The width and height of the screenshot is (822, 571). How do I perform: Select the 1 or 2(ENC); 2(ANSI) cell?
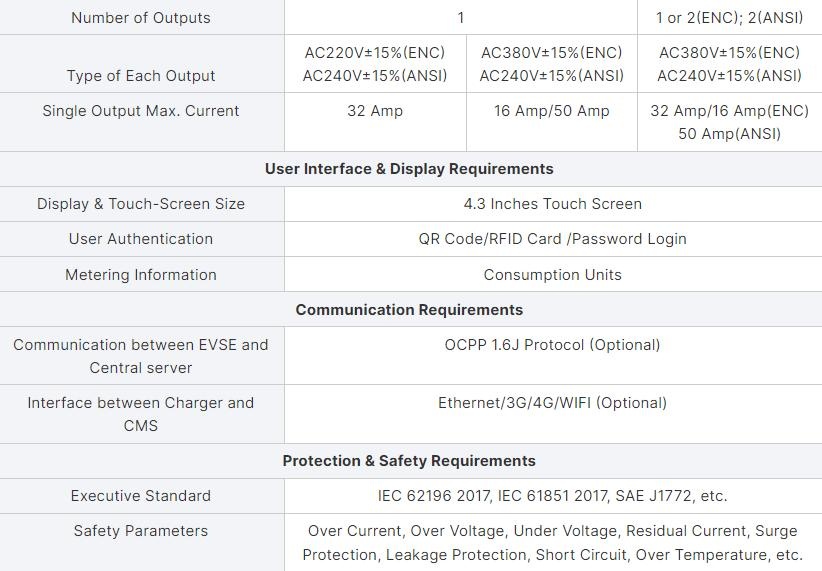(729, 18)
